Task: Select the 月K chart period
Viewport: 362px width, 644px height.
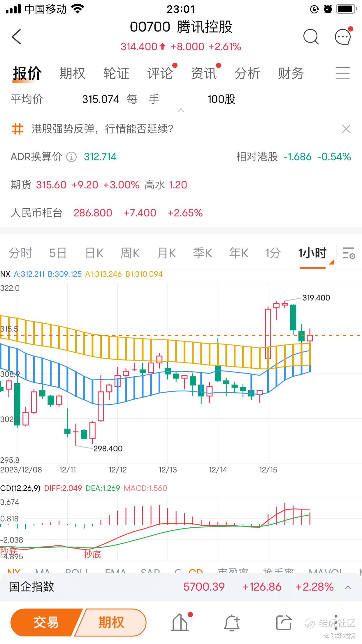Action: [x=167, y=253]
